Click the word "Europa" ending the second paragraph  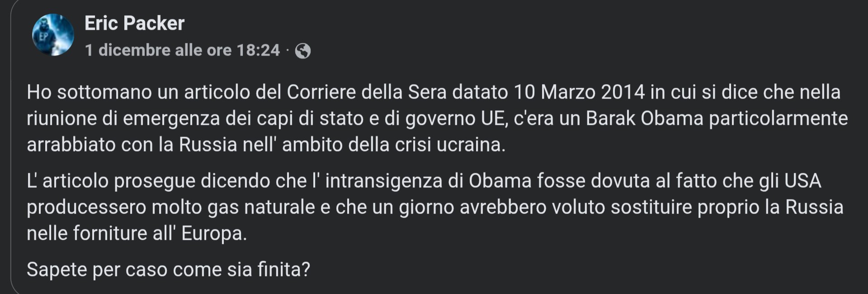pyautogui.click(x=214, y=233)
